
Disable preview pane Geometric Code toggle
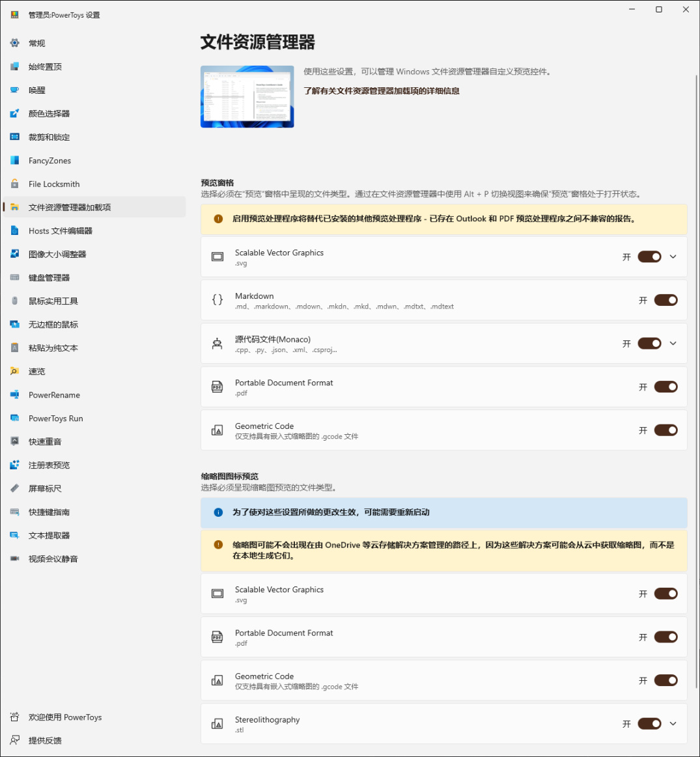(665, 430)
